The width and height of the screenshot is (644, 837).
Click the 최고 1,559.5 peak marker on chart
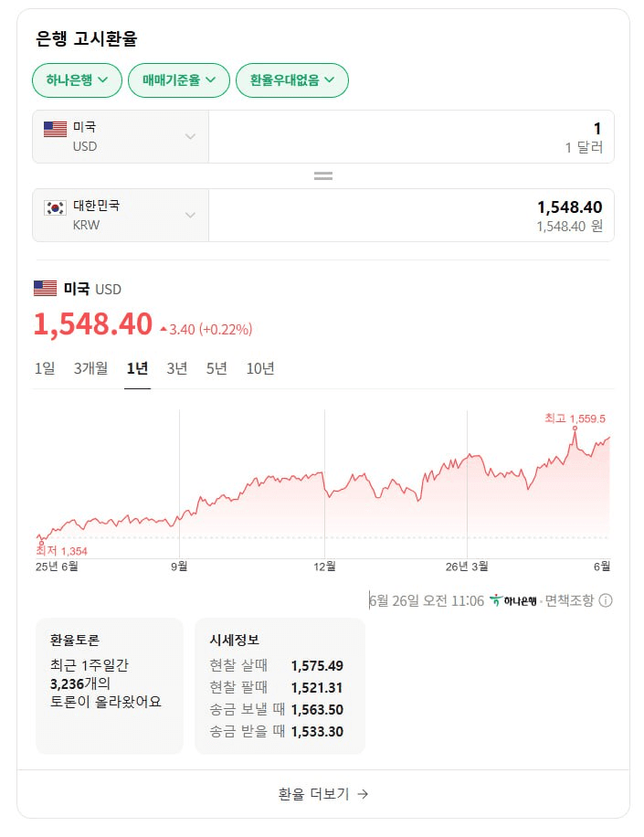pyautogui.click(x=575, y=429)
